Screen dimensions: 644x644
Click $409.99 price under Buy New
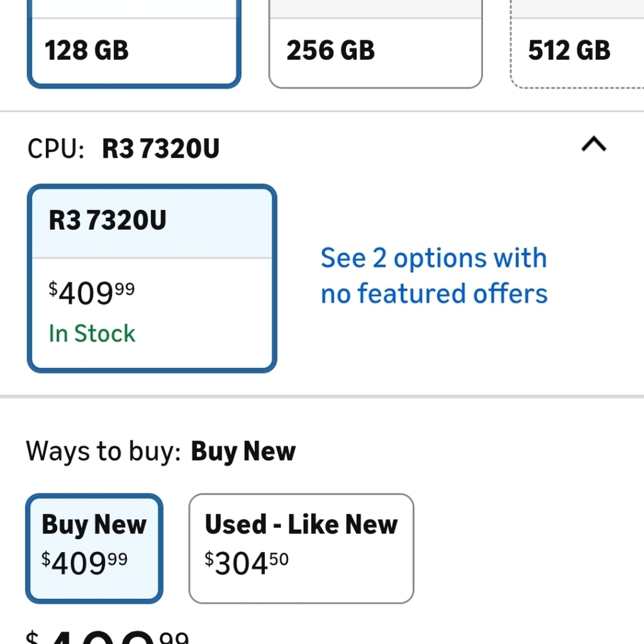coord(84,563)
